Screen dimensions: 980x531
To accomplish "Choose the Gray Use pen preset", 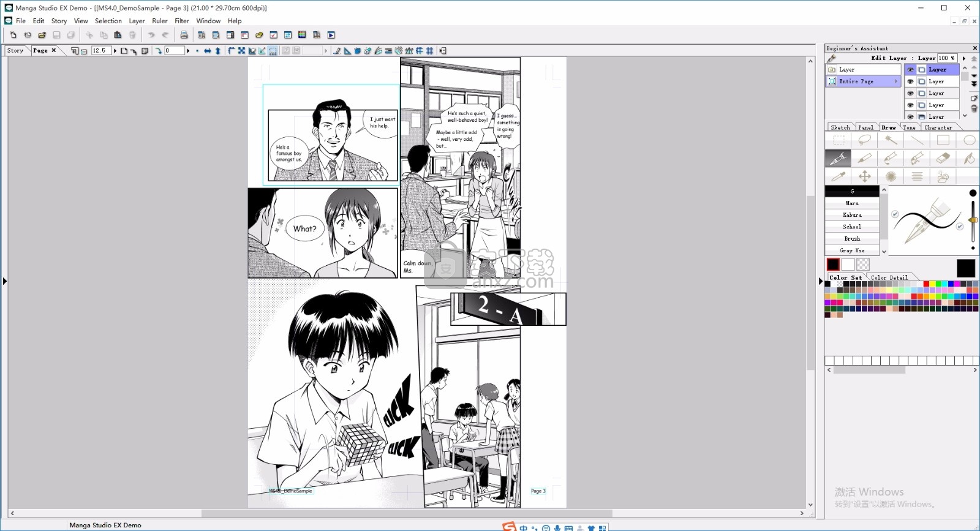I will pyautogui.click(x=852, y=250).
